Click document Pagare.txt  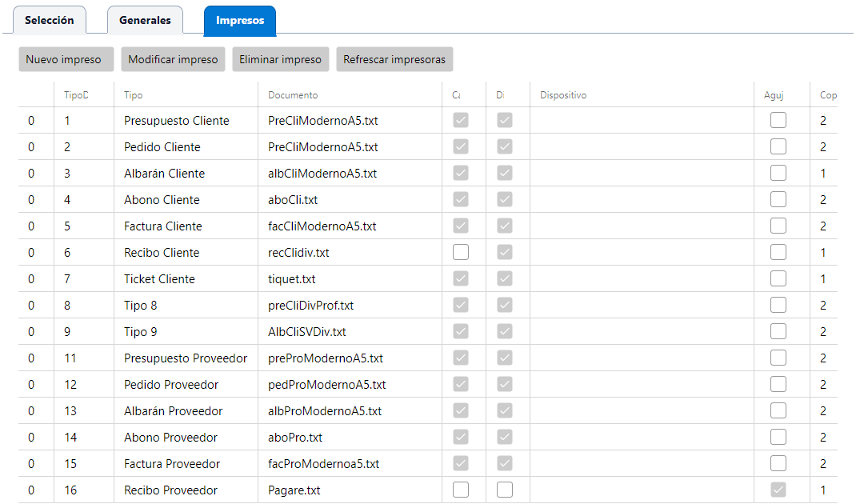[x=294, y=490]
